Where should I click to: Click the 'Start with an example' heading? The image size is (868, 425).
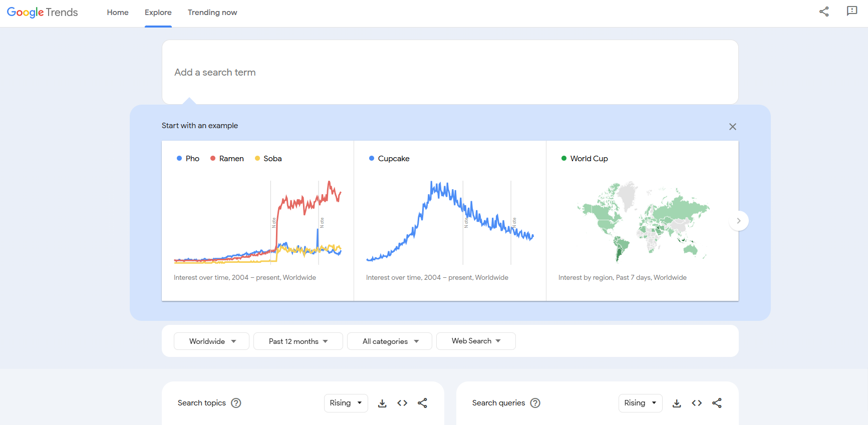(200, 126)
